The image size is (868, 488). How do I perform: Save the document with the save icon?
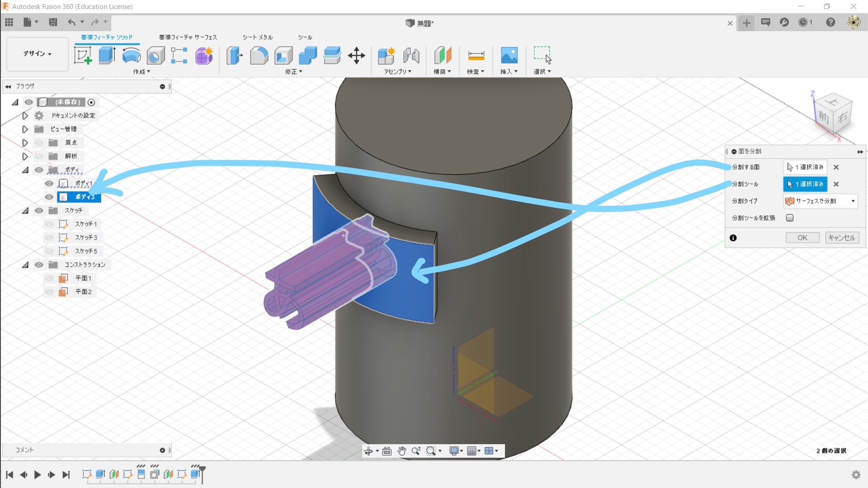coord(53,22)
